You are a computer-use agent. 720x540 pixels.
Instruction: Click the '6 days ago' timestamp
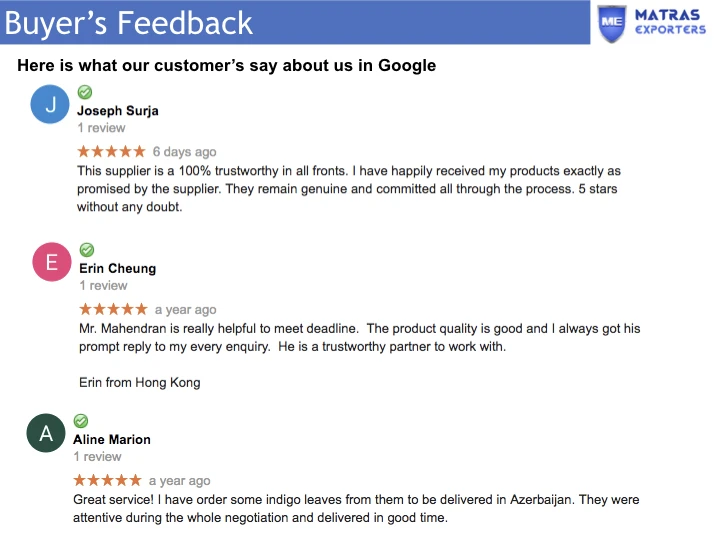tap(184, 152)
